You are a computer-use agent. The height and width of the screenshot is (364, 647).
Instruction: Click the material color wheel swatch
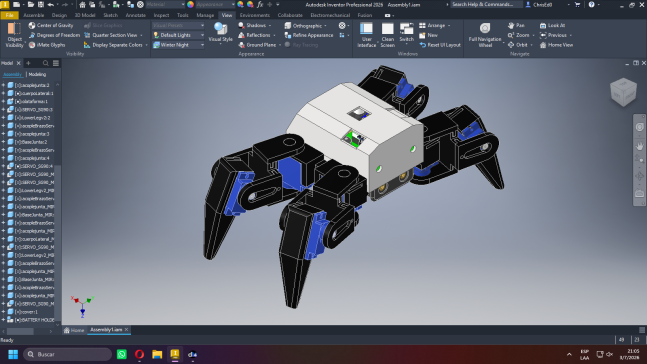[x=190, y=5]
